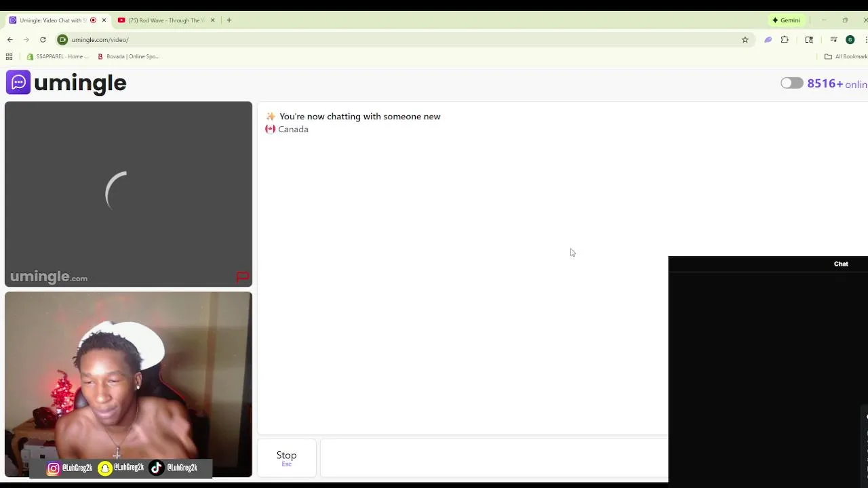Reload the umingle page
The height and width of the screenshot is (488, 868).
tap(43, 39)
